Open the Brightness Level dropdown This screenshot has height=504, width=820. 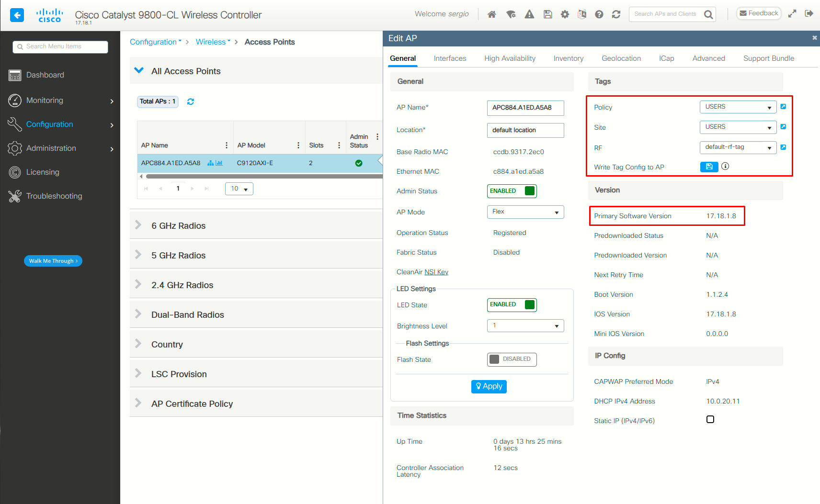525,326
